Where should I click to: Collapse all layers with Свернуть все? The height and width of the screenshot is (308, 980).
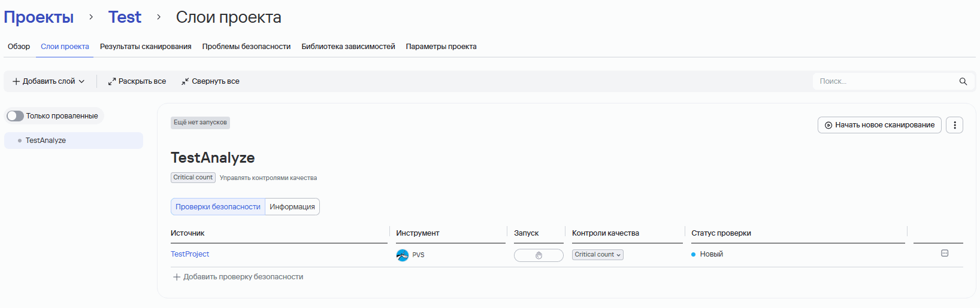pyautogui.click(x=210, y=81)
